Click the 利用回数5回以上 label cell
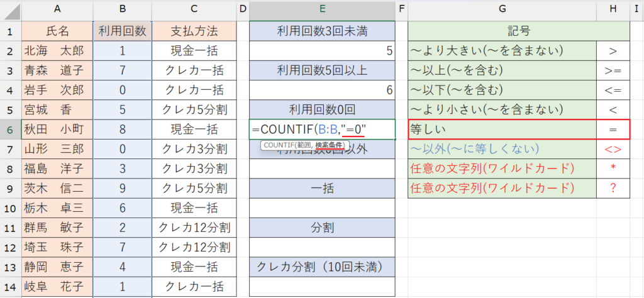Image resolution: width=644 pixels, height=298 pixels. pyautogui.click(x=322, y=70)
